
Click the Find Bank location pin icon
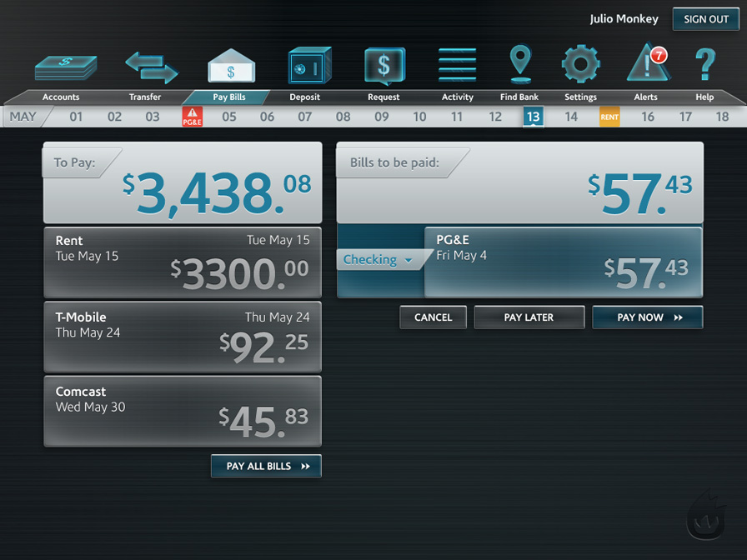tap(520, 65)
